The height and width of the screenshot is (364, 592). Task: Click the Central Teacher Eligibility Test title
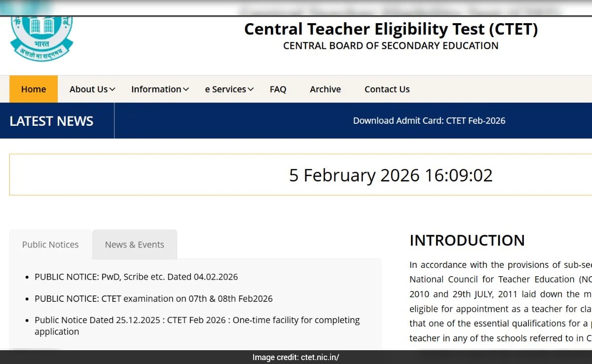(391, 29)
